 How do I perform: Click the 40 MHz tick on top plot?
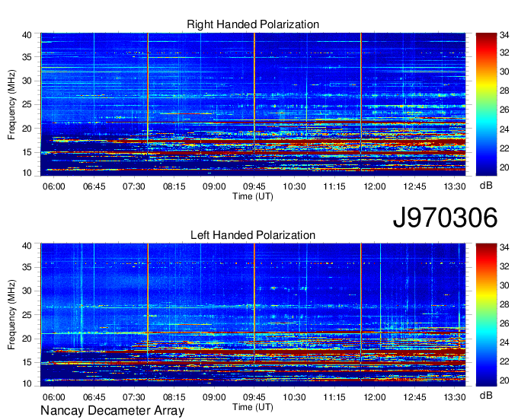tap(27, 35)
